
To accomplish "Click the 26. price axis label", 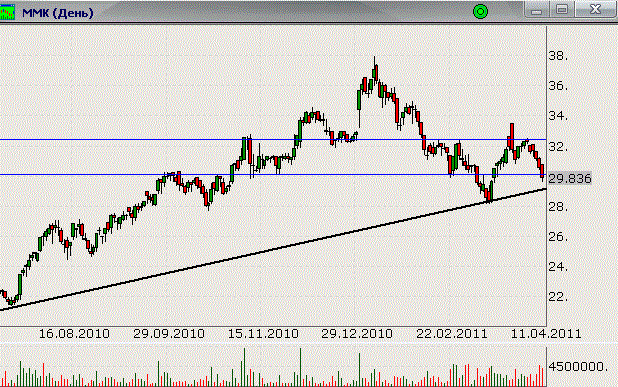I will (558, 236).
